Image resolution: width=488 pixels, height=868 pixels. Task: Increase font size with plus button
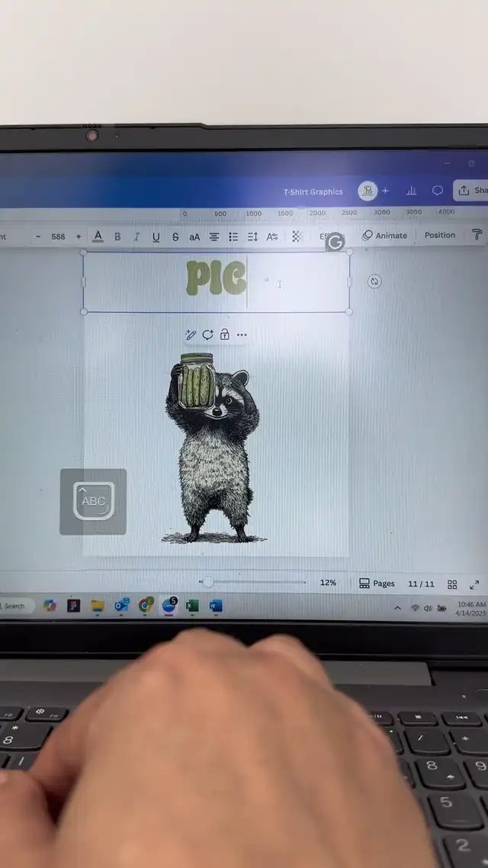coord(78,237)
